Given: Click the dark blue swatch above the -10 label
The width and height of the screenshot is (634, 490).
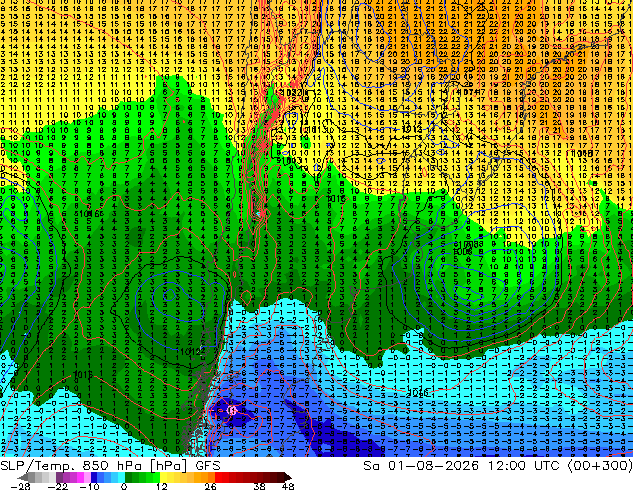Looking at the screenshot, I should click(94, 477).
